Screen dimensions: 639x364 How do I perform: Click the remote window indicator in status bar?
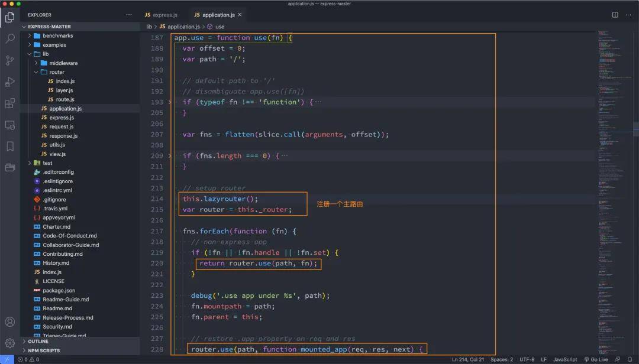click(7, 359)
